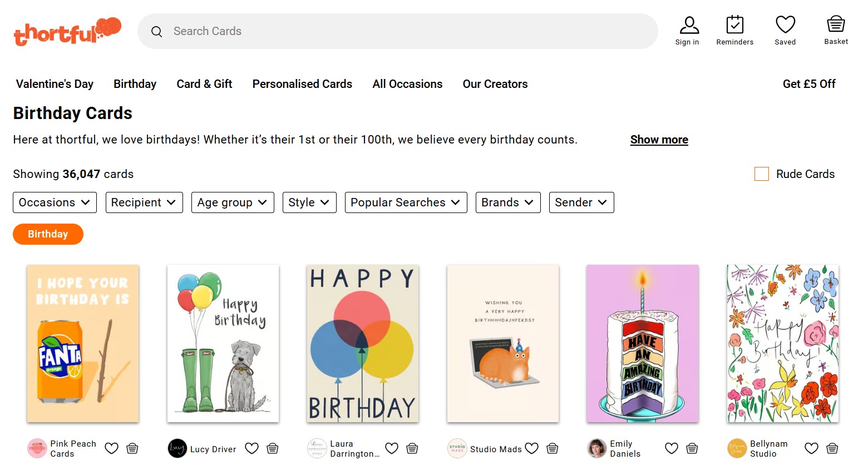Enable the Rude Cards checkbox

pyautogui.click(x=762, y=174)
